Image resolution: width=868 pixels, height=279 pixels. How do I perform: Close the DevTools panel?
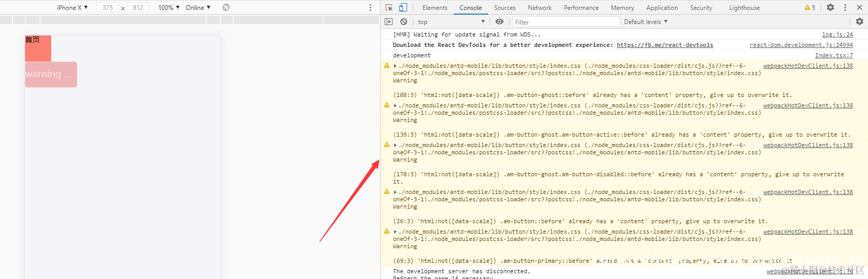(x=860, y=7)
